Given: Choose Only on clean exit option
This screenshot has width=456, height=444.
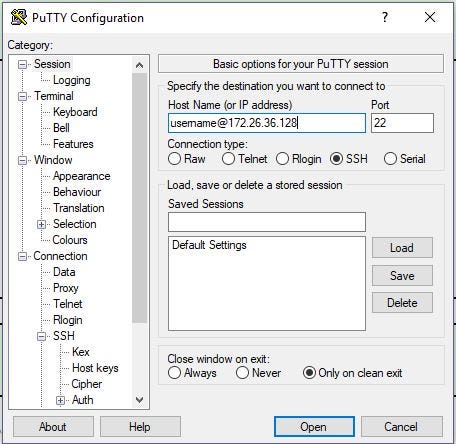Looking at the screenshot, I should 309,373.
